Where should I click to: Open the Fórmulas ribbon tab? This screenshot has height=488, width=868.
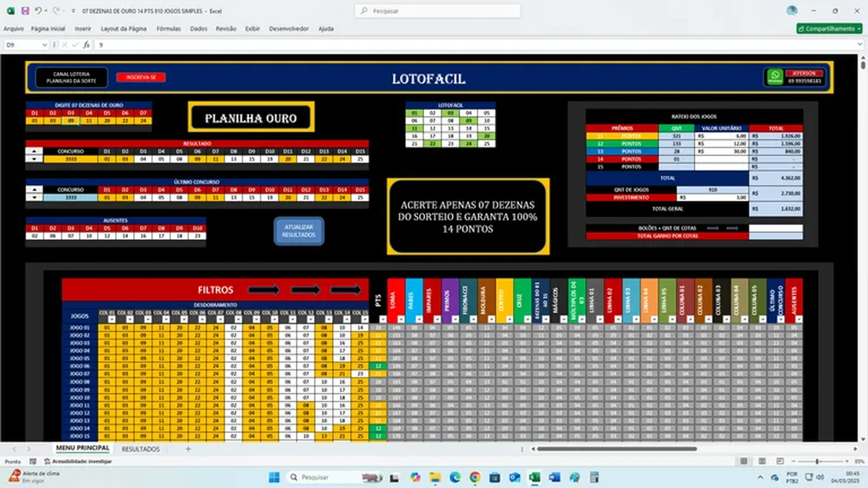(168, 29)
